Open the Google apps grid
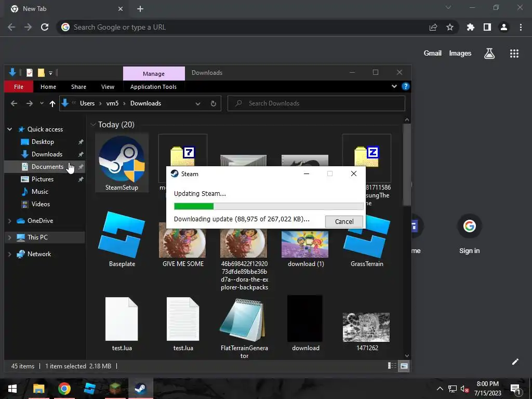Image resolution: width=532 pixels, height=399 pixels. point(514,54)
